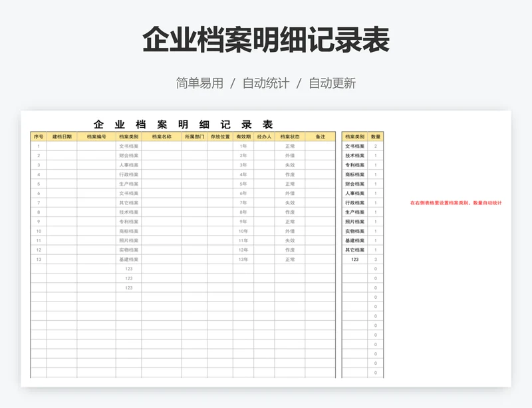
Task: Click bold 文书档案 in summary table
Action: pos(354,146)
